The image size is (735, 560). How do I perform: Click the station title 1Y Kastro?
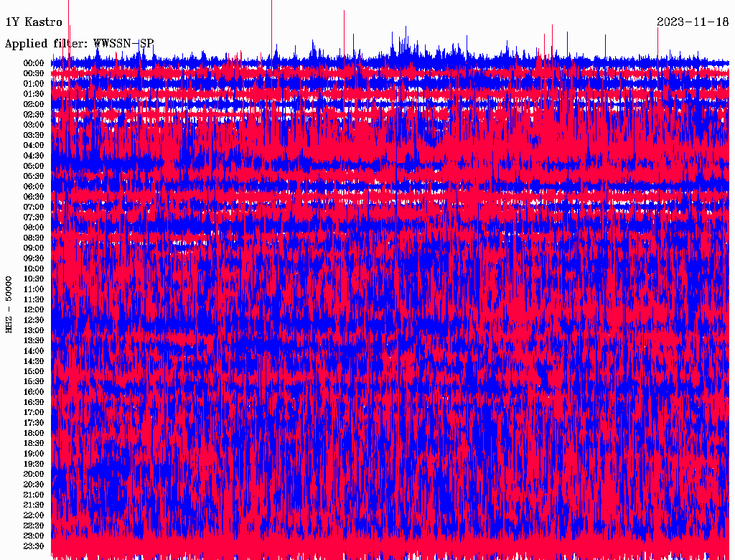coord(34,22)
